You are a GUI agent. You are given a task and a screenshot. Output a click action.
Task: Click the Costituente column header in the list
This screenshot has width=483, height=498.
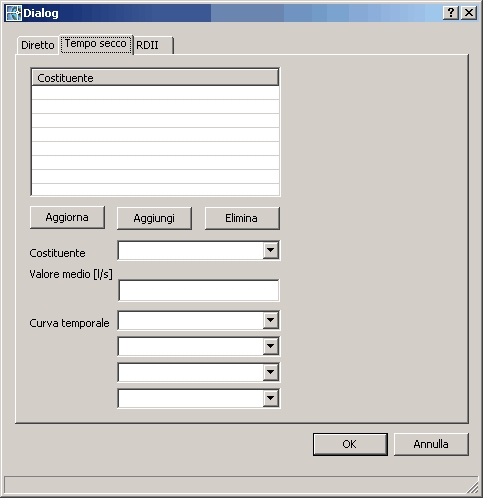coord(155,78)
